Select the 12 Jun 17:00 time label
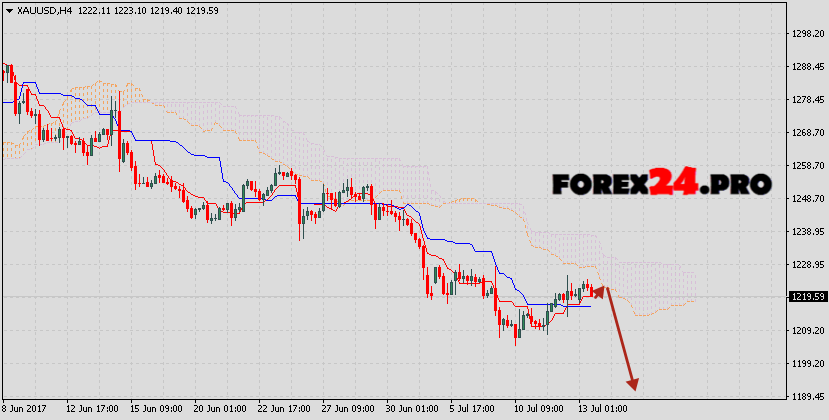This screenshot has height=420, width=829. coord(92,409)
